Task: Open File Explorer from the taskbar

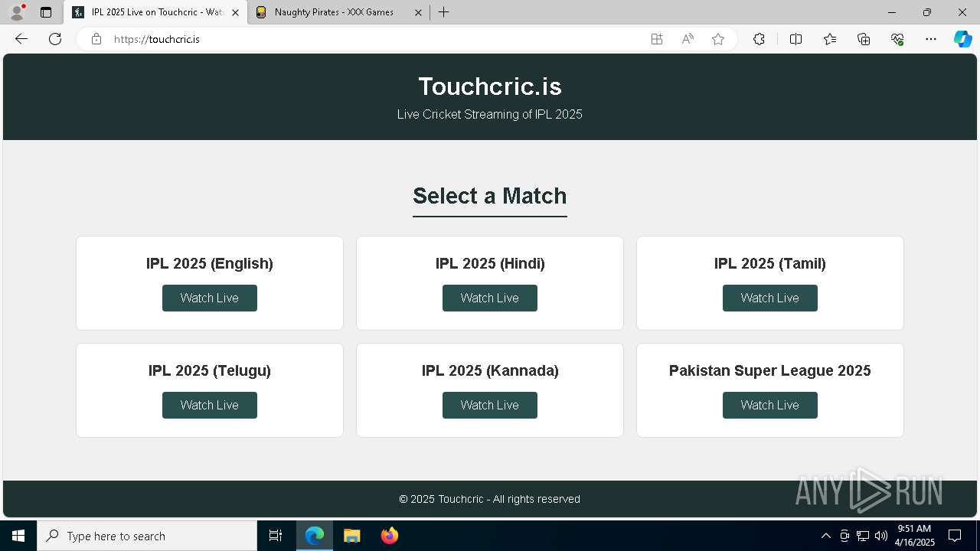Action: coord(352,536)
